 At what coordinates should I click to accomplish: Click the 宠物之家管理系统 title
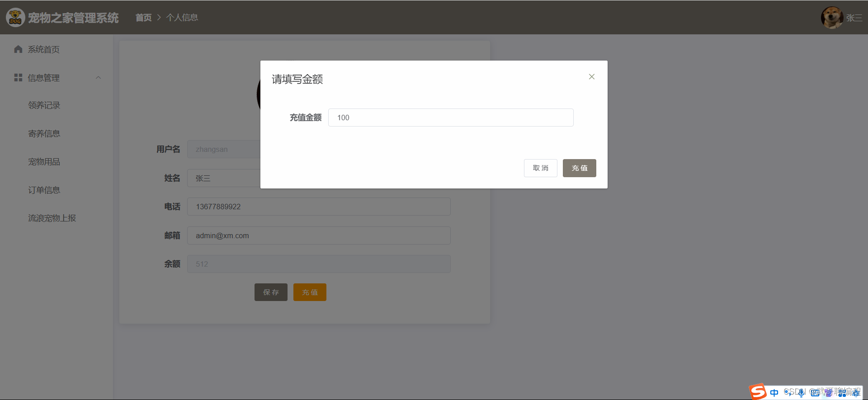[73, 18]
